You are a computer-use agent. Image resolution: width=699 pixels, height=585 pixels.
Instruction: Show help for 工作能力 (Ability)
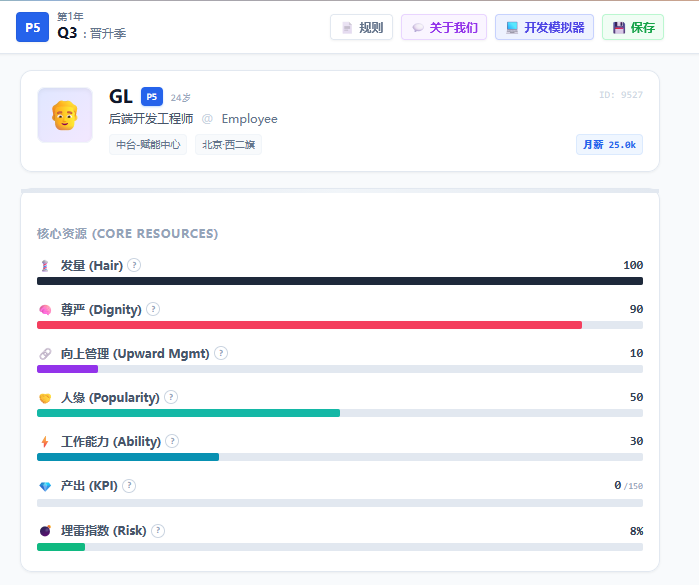click(172, 441)
